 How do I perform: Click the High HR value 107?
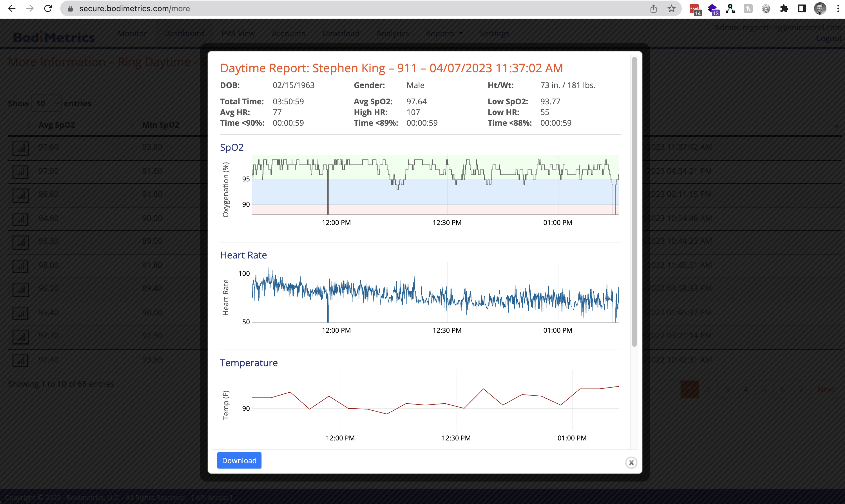[x=413, y=112]
